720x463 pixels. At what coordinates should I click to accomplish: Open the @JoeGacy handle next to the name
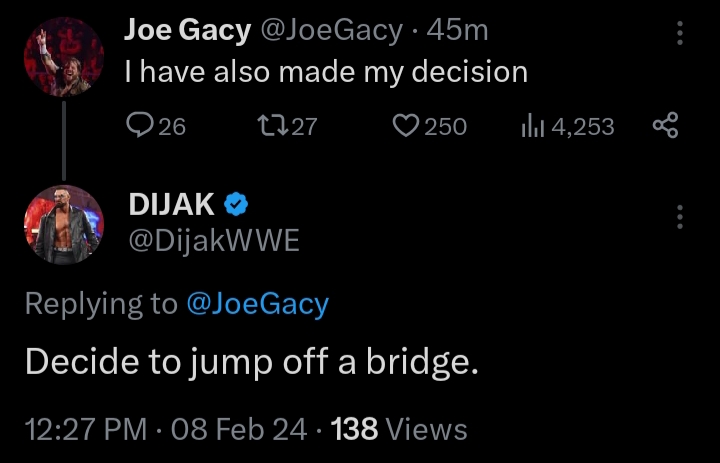(x=330, y=31)
